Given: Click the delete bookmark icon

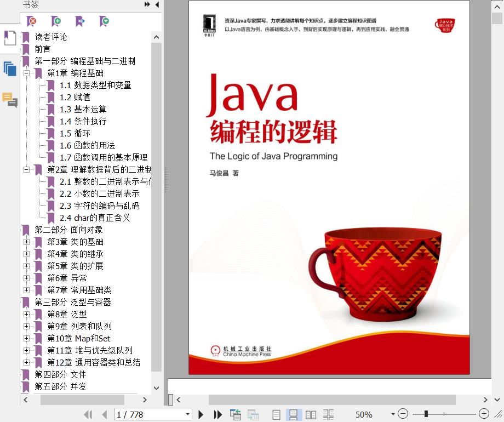Looking at the screenshot, I should tap(31, 21).
